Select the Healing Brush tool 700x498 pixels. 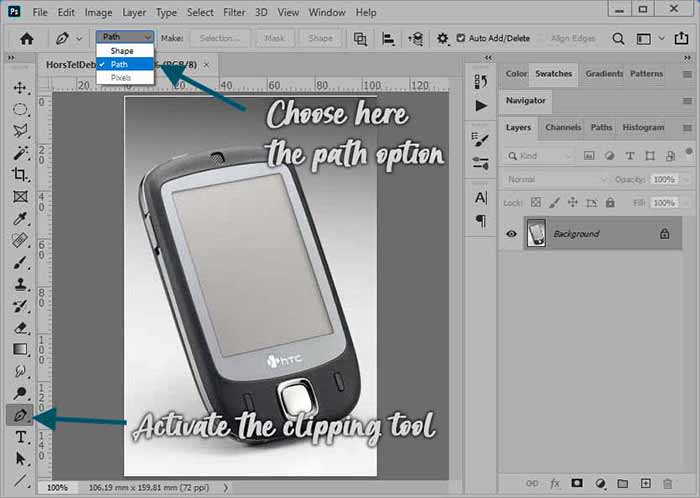click(x=20, y=241)
